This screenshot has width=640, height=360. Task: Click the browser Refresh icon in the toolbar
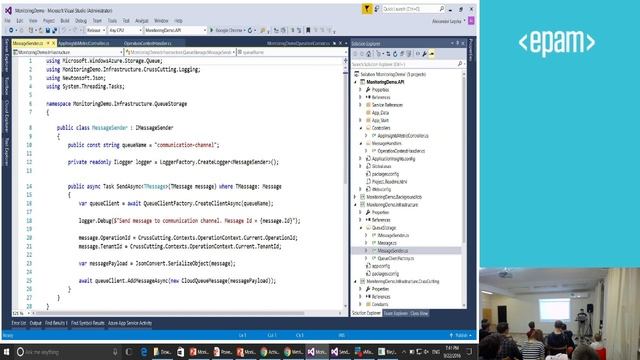(x=250, y=30)
